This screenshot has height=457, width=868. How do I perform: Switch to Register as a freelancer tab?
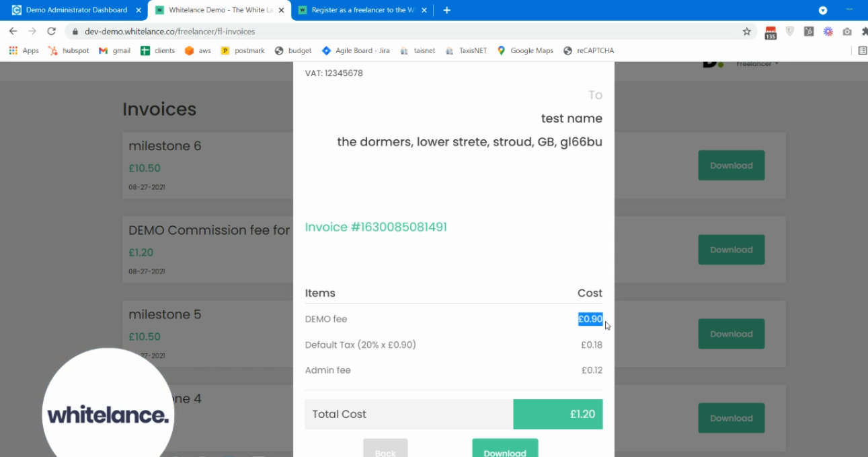tap(362, 10)
